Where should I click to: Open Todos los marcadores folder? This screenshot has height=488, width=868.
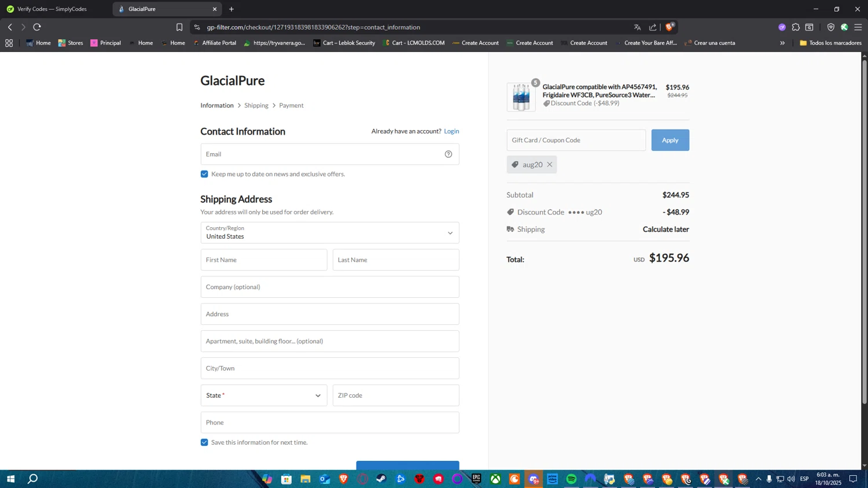(830, 43)
